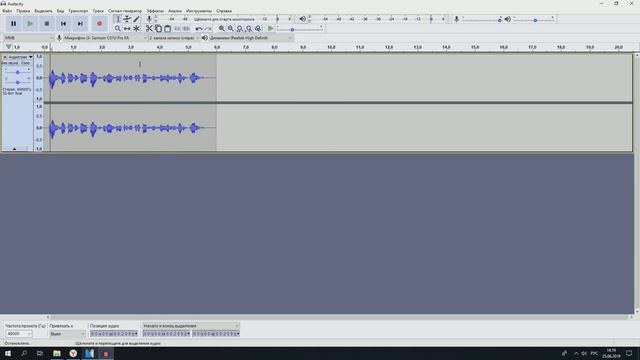640x360 pixels.
Task: Adjust the track pan slider
Action: click(17, 82)
